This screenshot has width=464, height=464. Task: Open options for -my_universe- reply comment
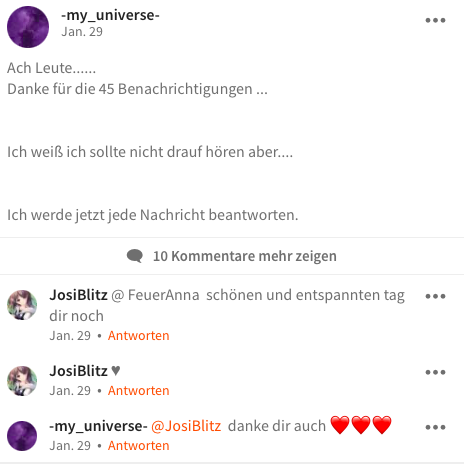click(x=435, y=427)
